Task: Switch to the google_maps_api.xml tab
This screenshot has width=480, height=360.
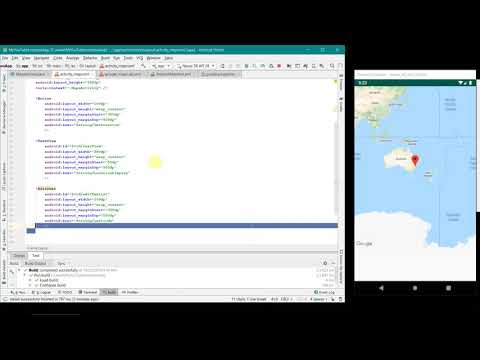Action: (x=122, y=74)
